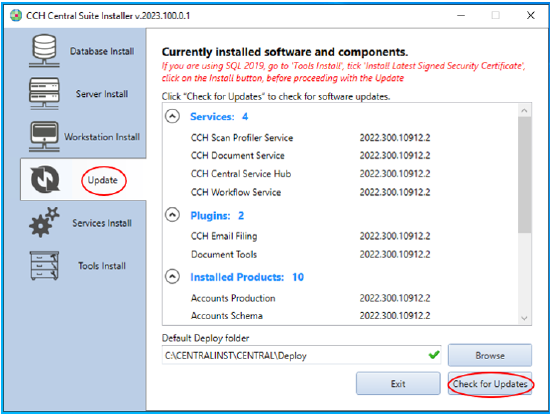Open Workstation Install via monitor icon
The height and width of the screenshot is (414, 550).
click(x=44, y=136)
